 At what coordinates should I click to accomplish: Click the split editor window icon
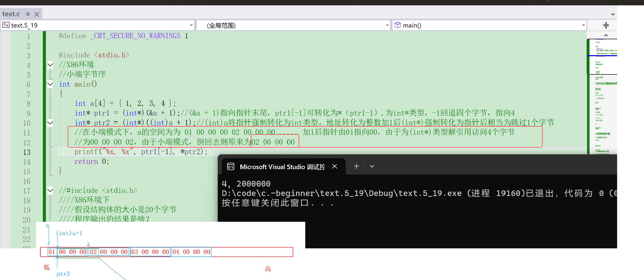pyautogui.click(x=606, y=25)
